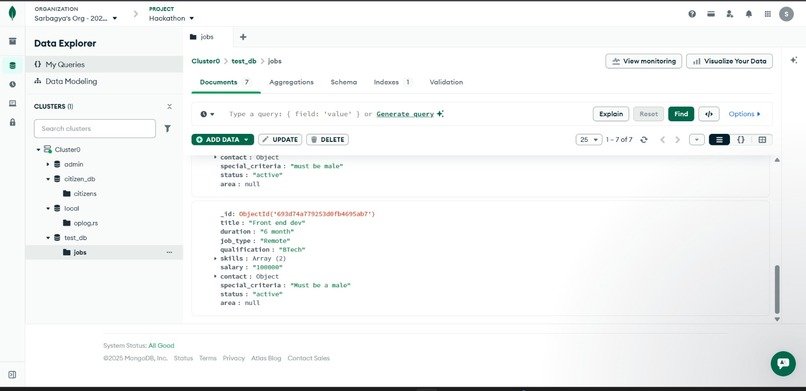Click the Explain button
The height and width of the screenshot is (391, 806).
[611, 114]
